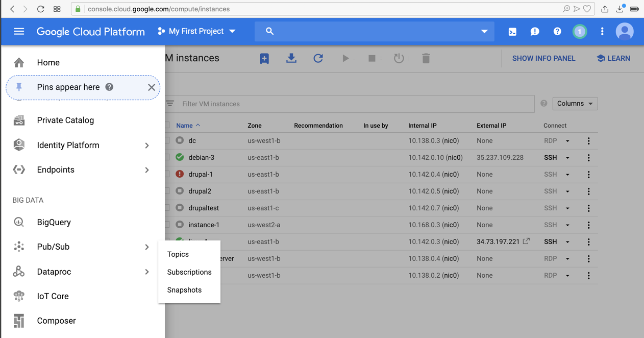Activate Cloud Shell from the top bar
Screen dimensions: 644x338
pyautogui.click(x=512, y=32)
